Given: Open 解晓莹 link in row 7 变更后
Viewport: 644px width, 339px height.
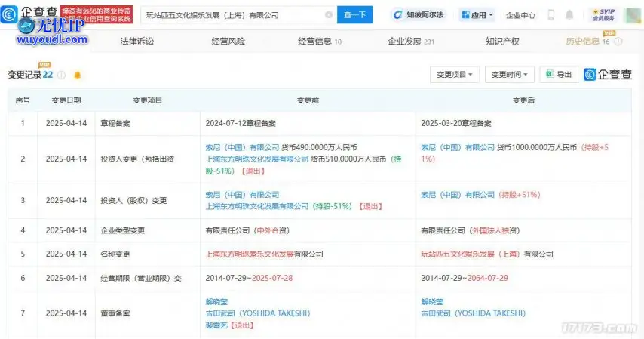Looking at the screenshot, I should tap(432, 301).
